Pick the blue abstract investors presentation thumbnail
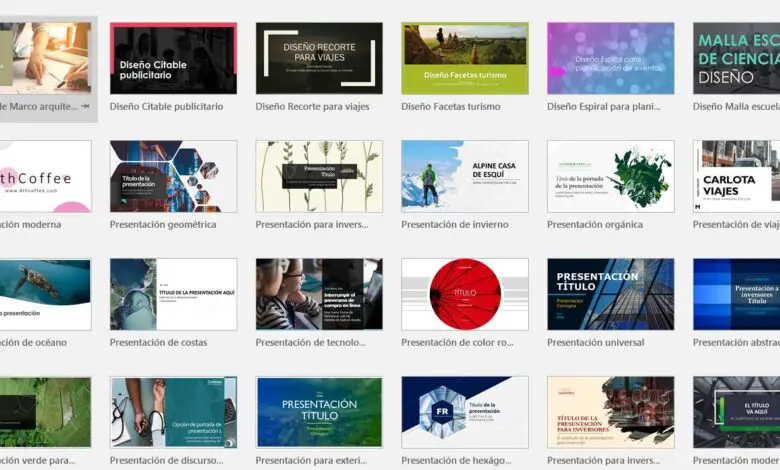The image size is (780, 470). click(736, 294)
